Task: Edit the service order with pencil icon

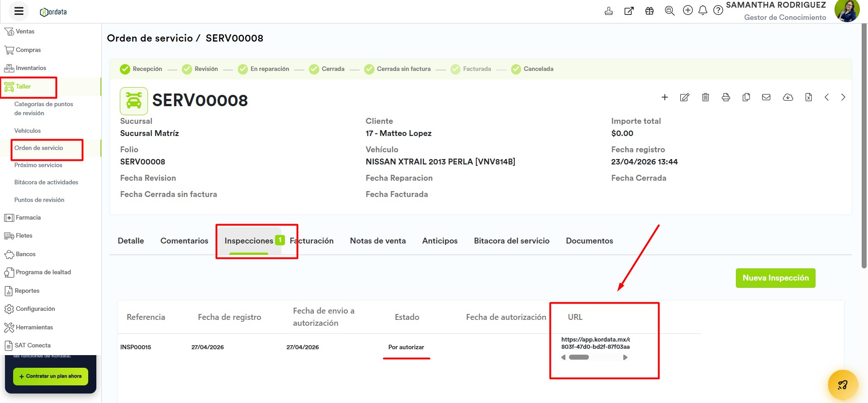Action: 685,97
